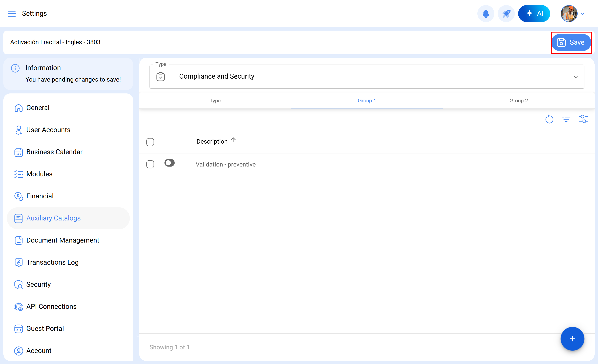
Task: Toggle the Validation - preventive switch
Action: [x=169, y=163]
